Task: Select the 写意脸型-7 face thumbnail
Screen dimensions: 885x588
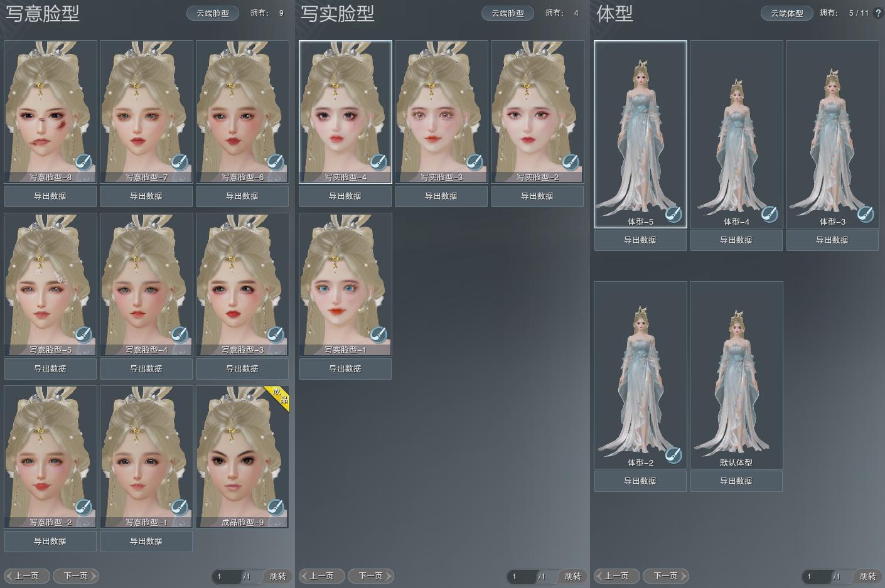Action: click(147, 112)
